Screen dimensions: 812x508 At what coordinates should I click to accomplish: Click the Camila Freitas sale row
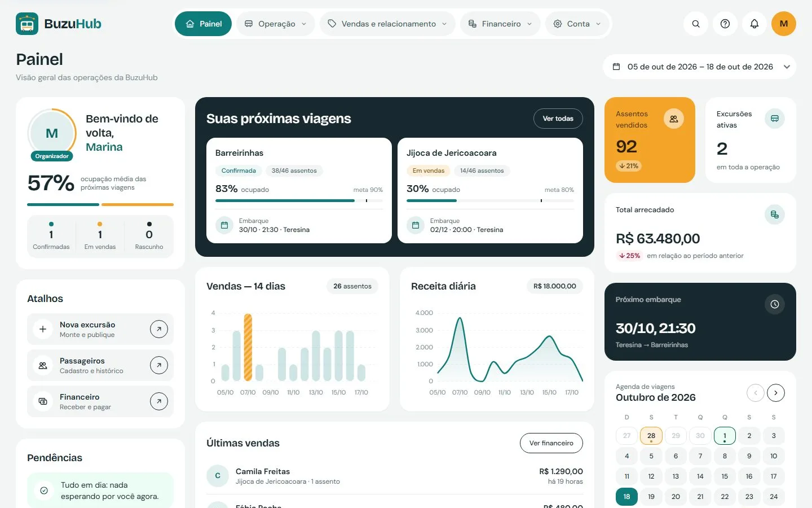click(x=395, y=476)
